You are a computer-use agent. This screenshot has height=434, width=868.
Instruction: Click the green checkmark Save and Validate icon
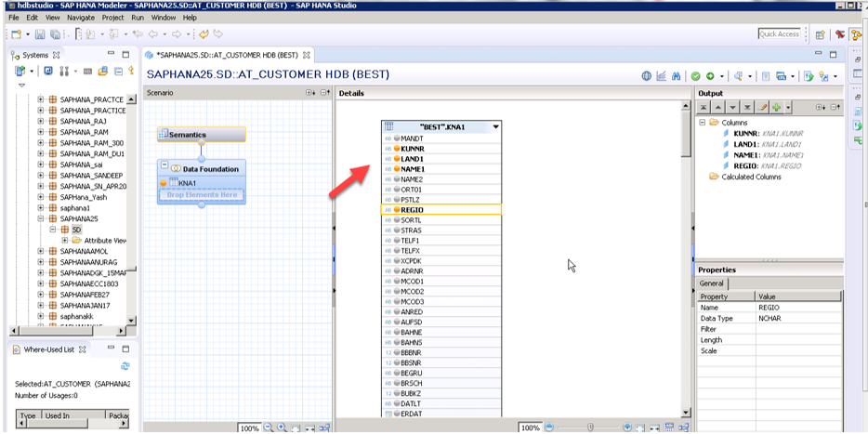[x=695, y=76]
